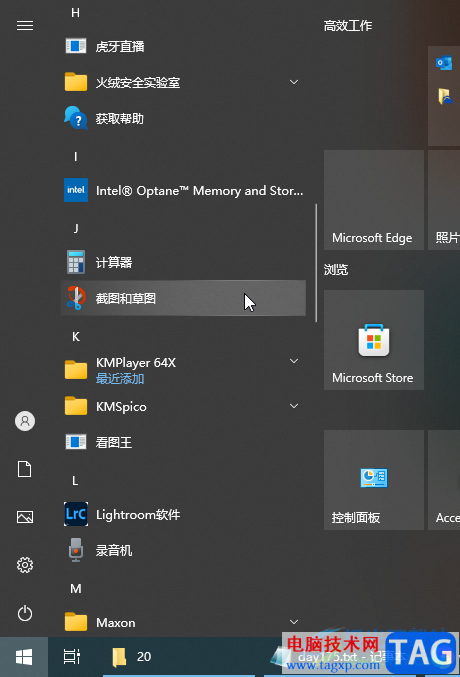Open the 控制面板 control panel tile

374,480
